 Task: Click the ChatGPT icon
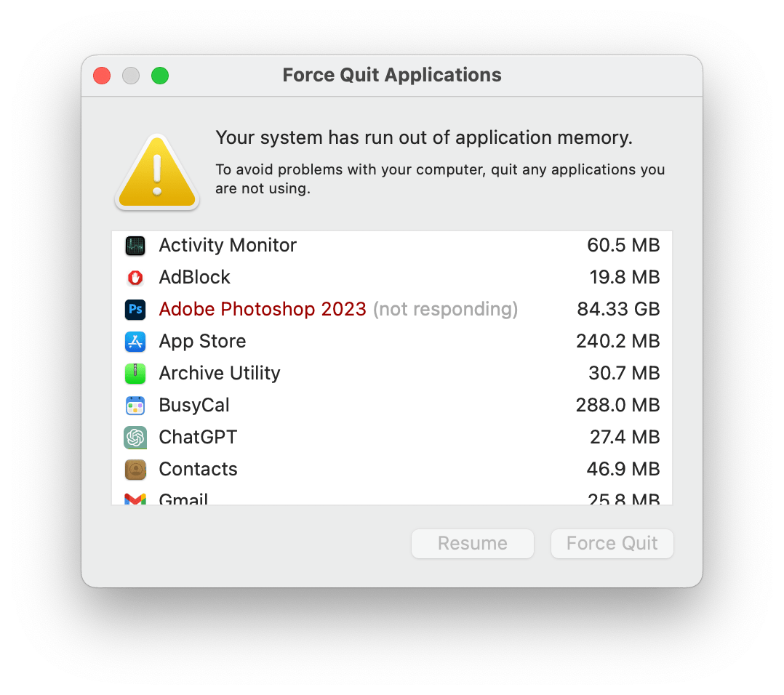pyautogui.click(x=135, y=438)
